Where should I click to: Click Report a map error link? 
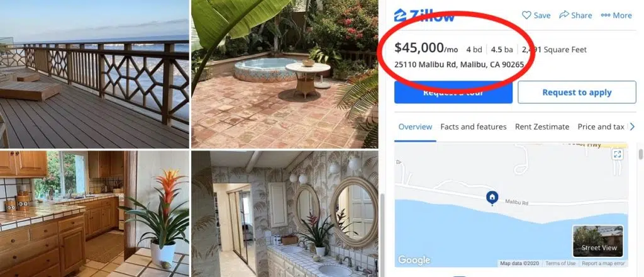[603, 263]
